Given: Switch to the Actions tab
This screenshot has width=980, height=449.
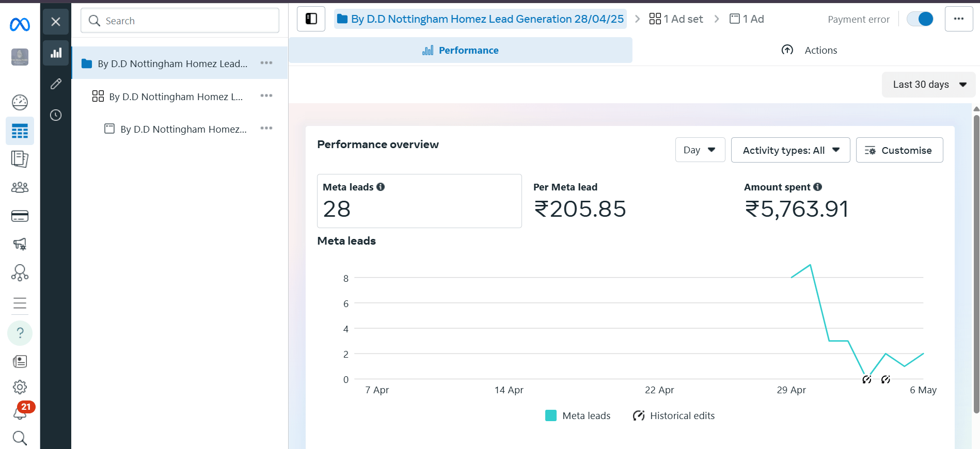Looking at the screenshot, I should point(809,50).
